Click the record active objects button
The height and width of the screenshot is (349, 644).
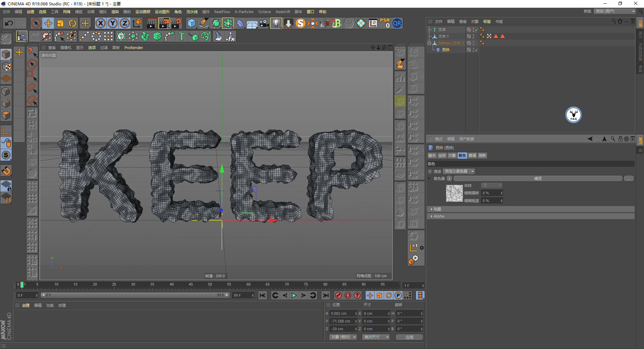pos(338,295)
